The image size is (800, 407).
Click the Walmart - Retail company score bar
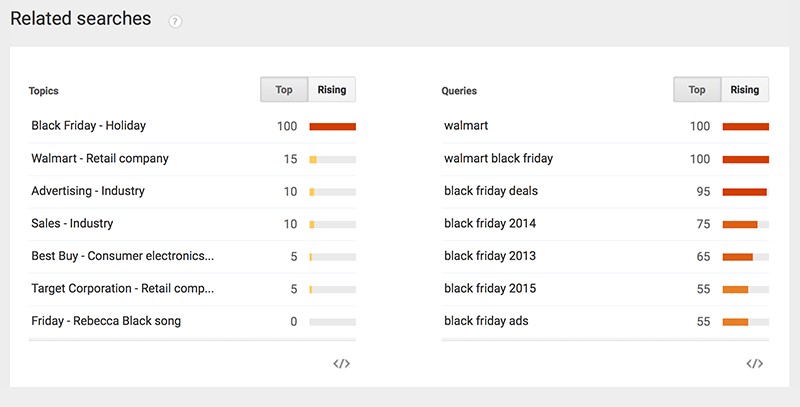333,160
